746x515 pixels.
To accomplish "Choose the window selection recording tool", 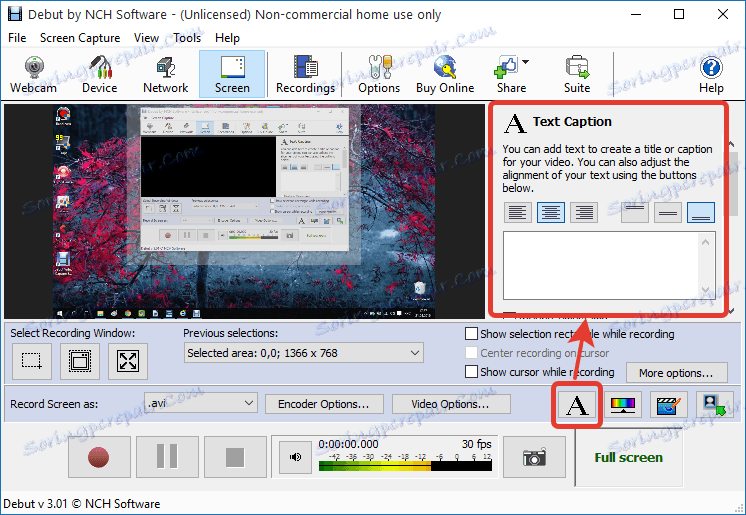I will click(80, 361).
